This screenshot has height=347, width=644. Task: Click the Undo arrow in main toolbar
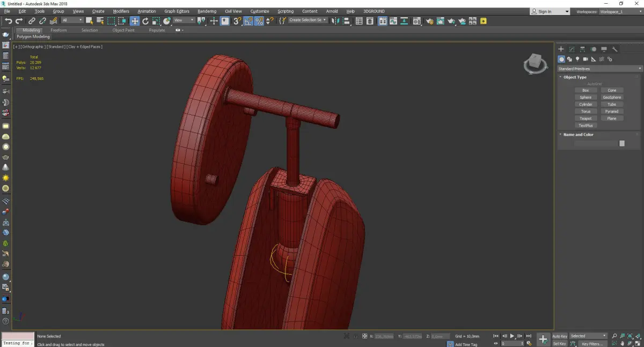[x=8, y=21]
